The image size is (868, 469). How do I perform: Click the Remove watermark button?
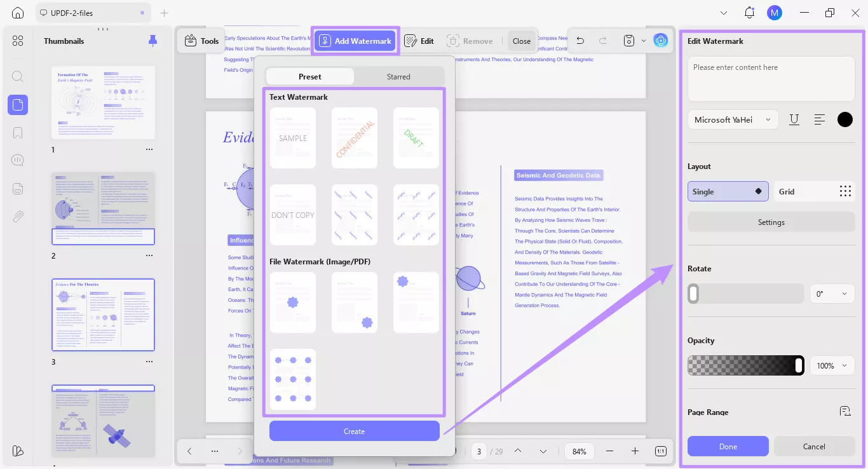tap(470, 41)
